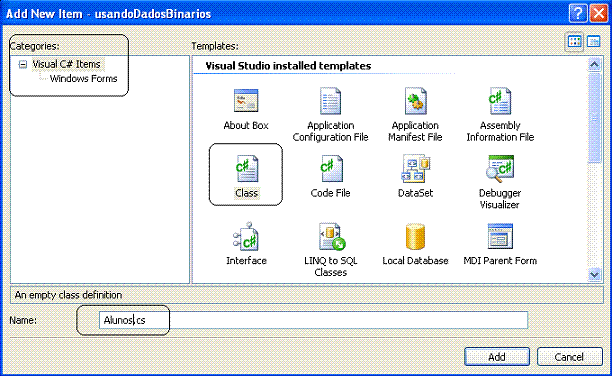
Task: Click into the Name text field
Action: coord(313,320)
